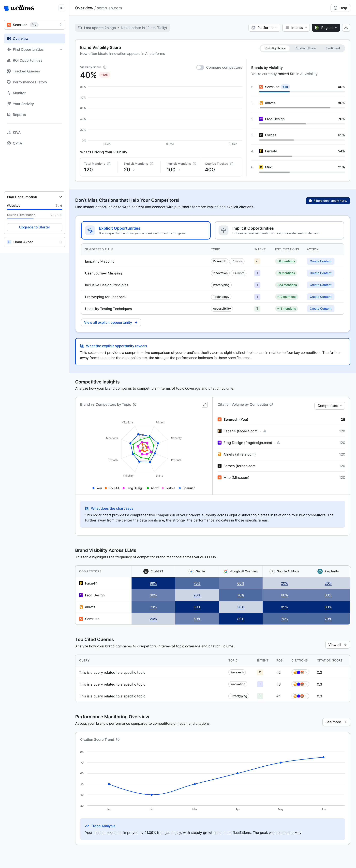Click info icon beside Citation Volume by Competitor
The width and height of the screenshot is (356, 868).
click(271, 404)
